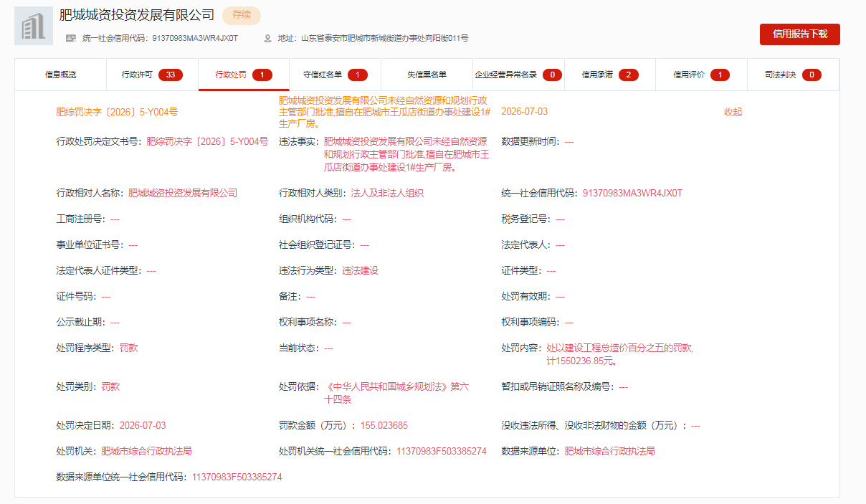Switch to the 失信黑名单 tab

(427, 75)
